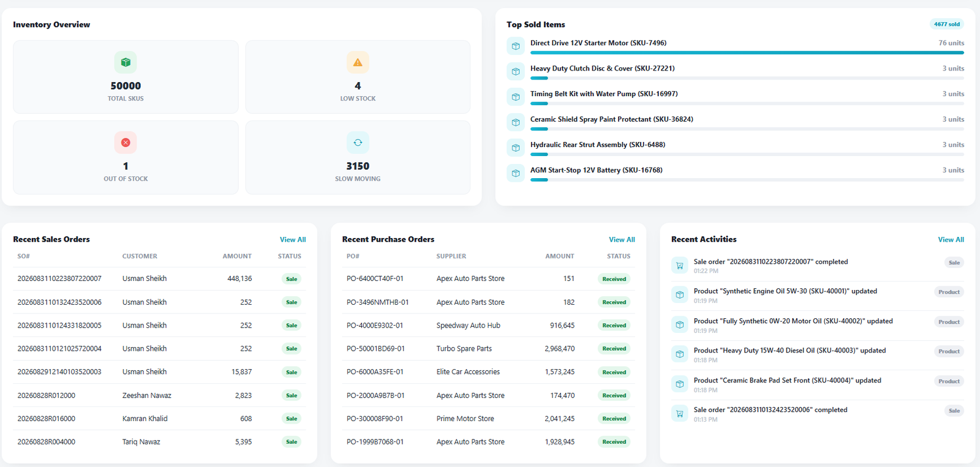980x467 pixels.
Task: Click the AGM Start-Stop Battery progress bar
Action: coord(747,180)
